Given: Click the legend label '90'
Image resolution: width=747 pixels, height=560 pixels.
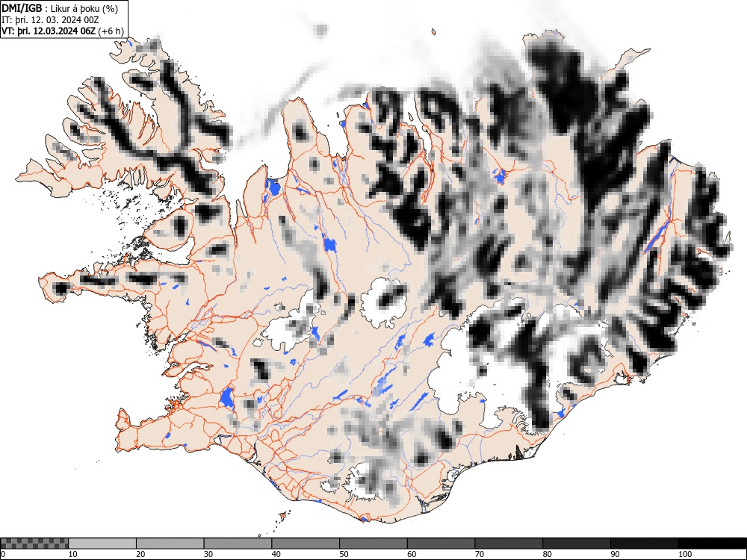Looking at the screenshot, I should click(x=615, y=554).
